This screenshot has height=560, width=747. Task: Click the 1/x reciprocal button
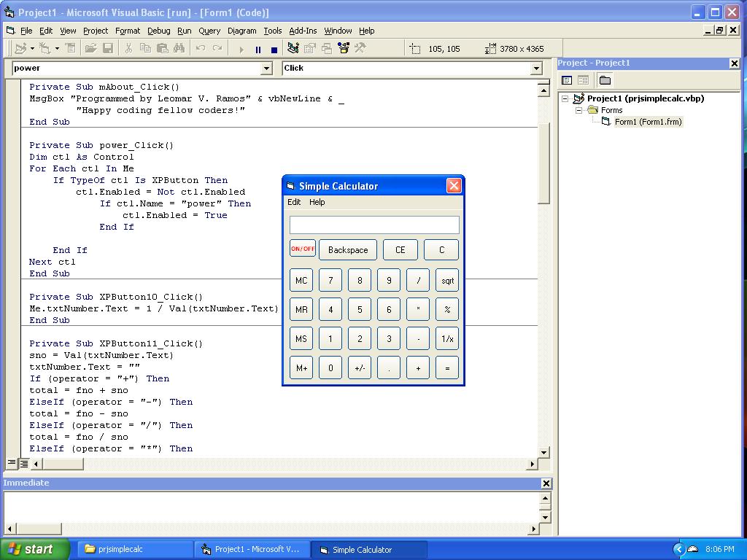(x=447, y=338)
